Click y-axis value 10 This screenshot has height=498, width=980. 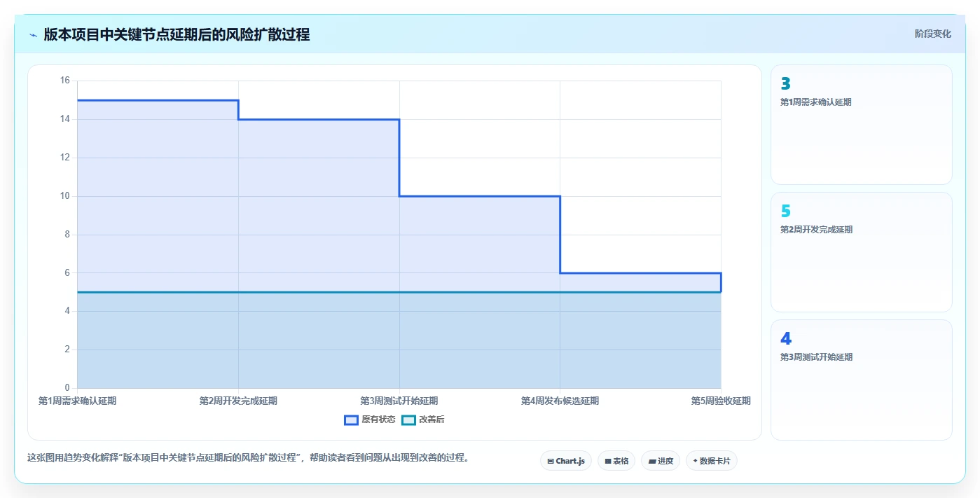[65, 196]
